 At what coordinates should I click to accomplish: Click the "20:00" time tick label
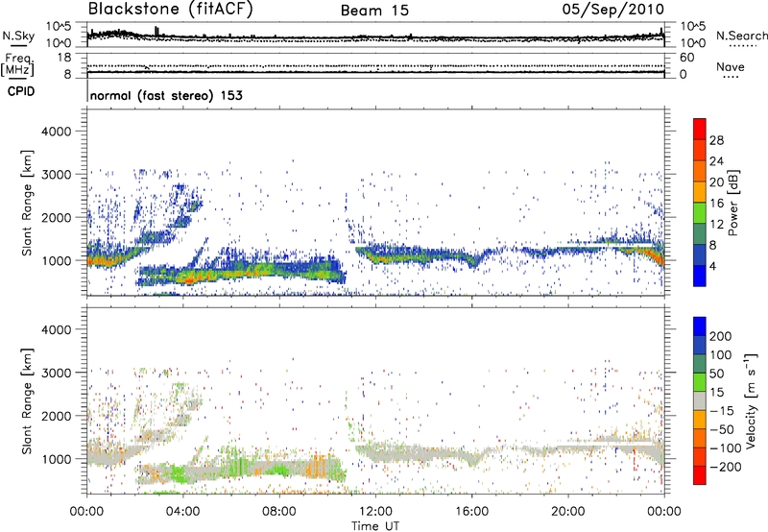[x=568, y=512]
